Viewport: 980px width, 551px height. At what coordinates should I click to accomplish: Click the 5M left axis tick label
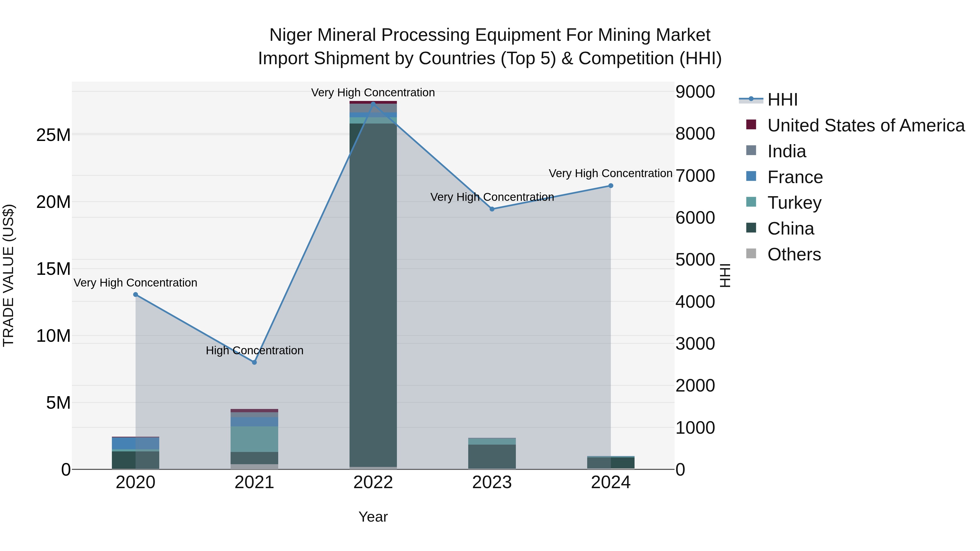pyautogui.click(x=59, y=403)
